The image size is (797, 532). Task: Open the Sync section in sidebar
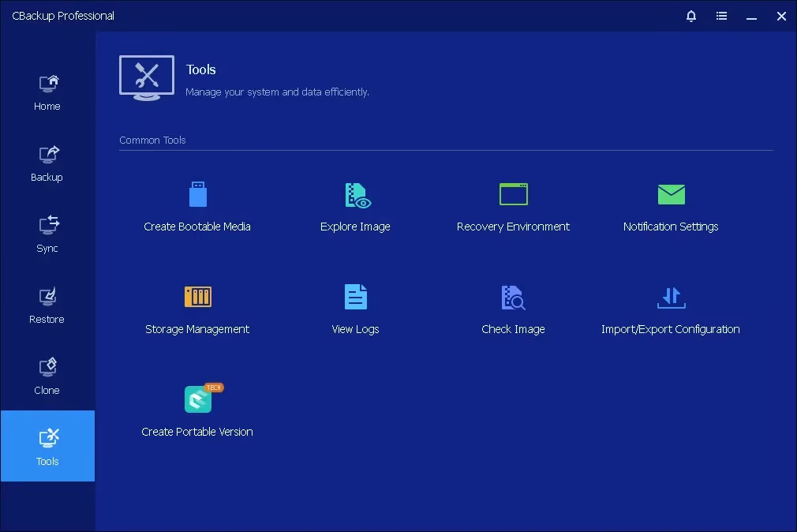[47, 234]
